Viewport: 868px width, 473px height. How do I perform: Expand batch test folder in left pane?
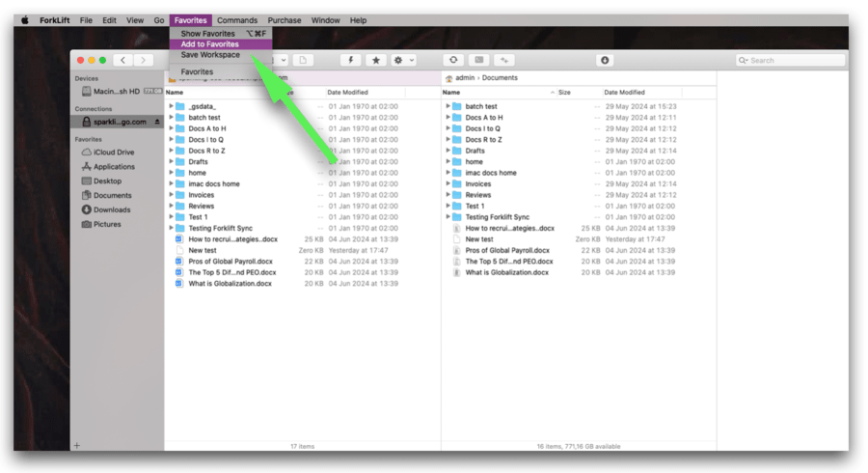(x=171, y=117)
